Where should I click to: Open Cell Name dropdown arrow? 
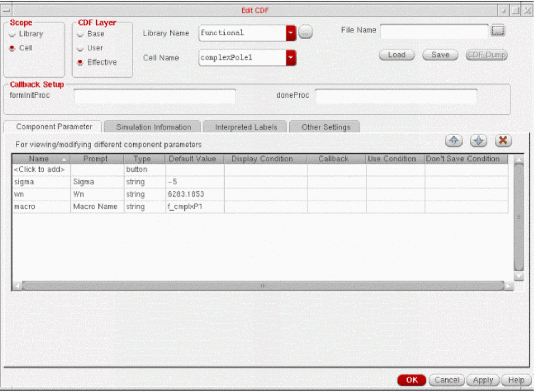point(291,58)
